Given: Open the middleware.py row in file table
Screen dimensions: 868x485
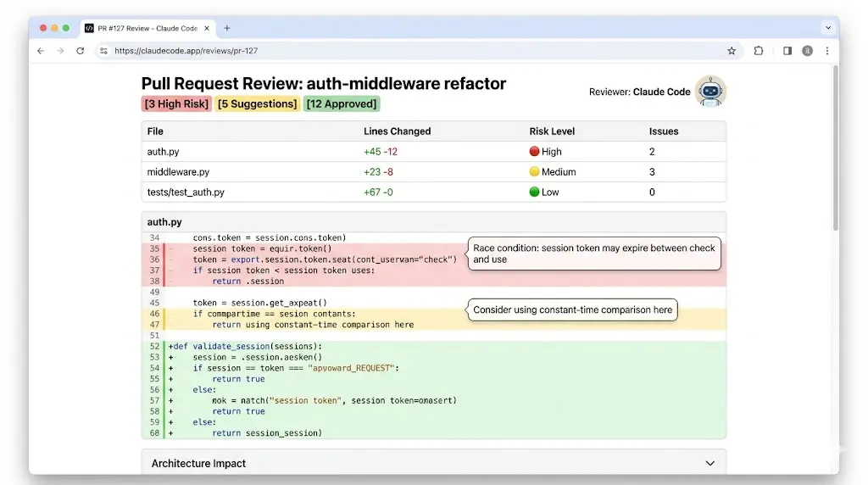Looking at the screenshot, I should click(433, 171).
